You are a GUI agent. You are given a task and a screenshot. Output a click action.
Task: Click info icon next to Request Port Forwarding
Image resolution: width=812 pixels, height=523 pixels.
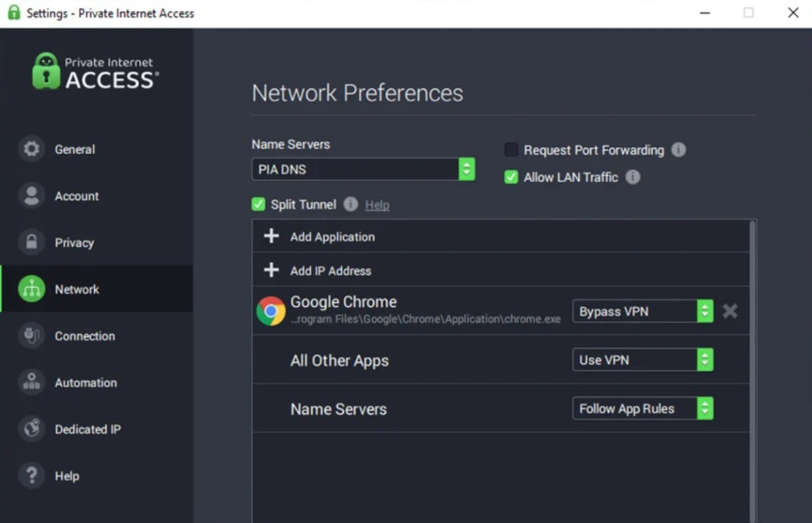(x=678, y=150)
